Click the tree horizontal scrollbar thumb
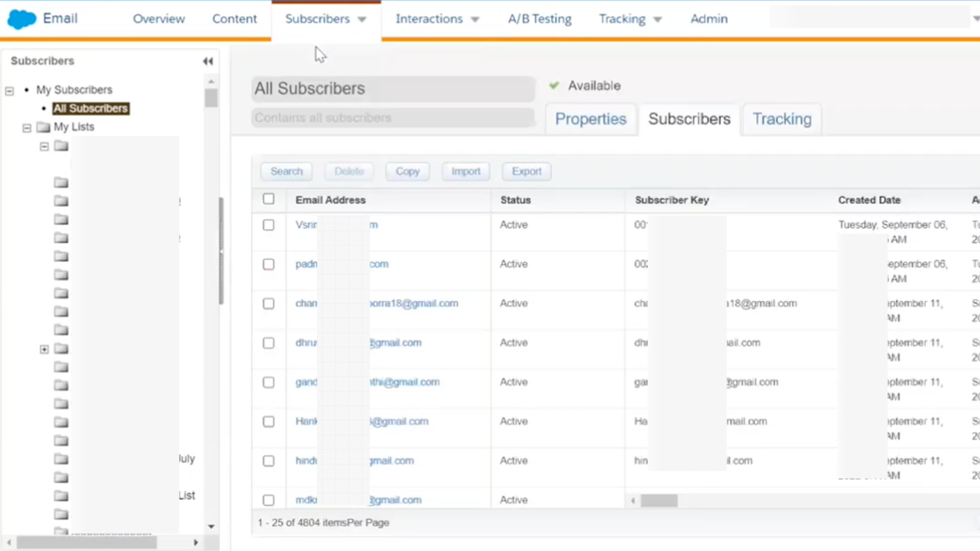Image resolution: width=980 pixels, height=551 pixels. [x=87, y=542]
